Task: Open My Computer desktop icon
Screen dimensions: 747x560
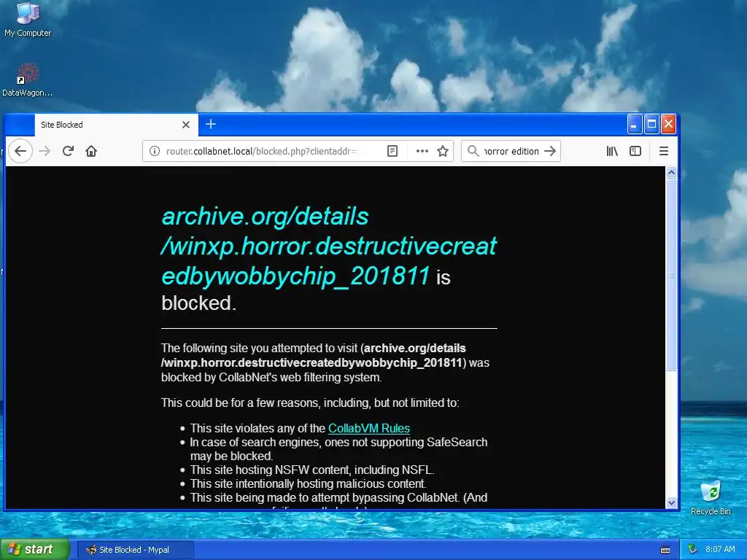Action: [28, 19]
